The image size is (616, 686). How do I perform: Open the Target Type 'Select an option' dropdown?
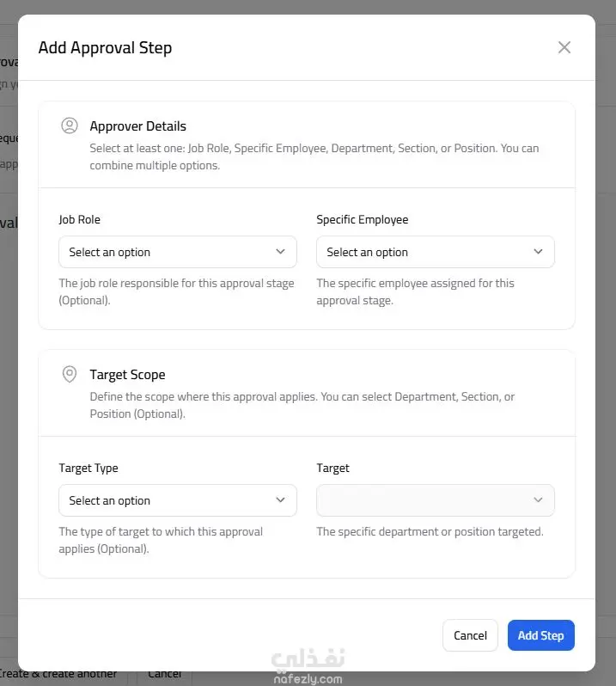coord(178,500)
